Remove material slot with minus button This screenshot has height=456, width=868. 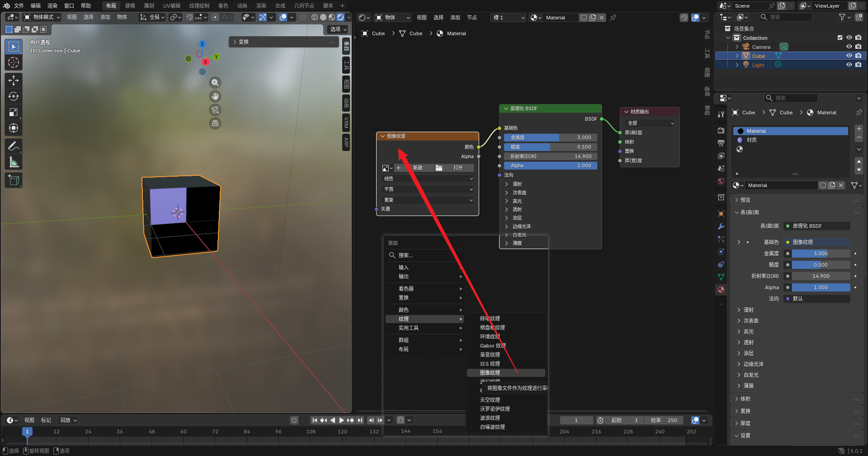click(x=859, y=137)
